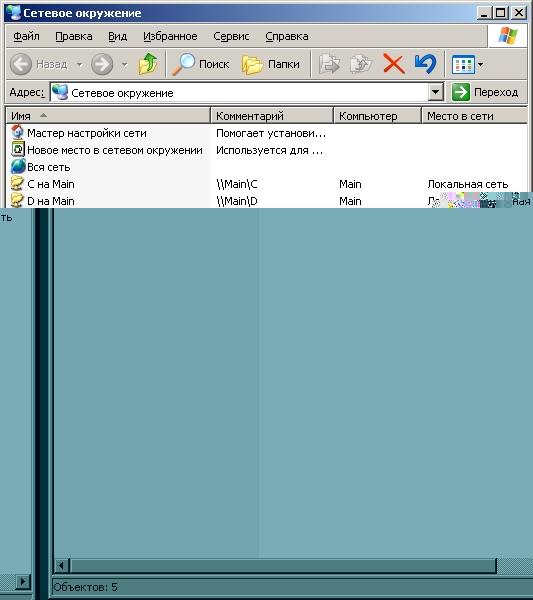Viewport: 533px width, 600px height.
Task: Expand the Назад history dropdown arrow
Action: tap(80, 64)
